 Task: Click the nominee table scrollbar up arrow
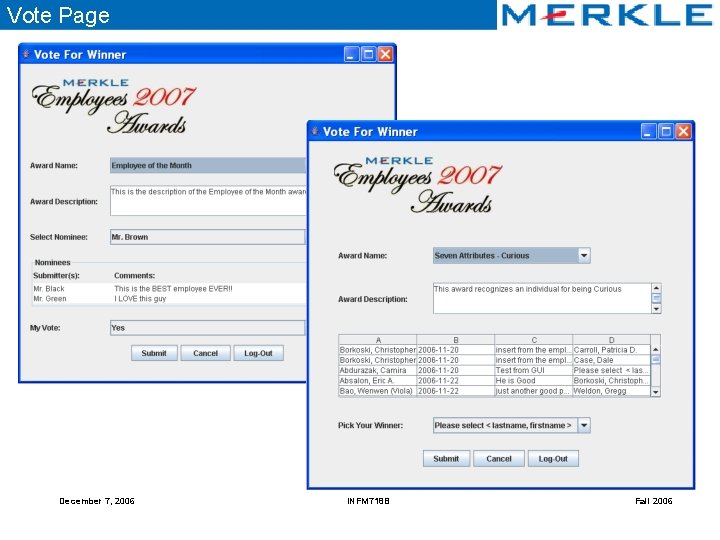tap(655, 350)
